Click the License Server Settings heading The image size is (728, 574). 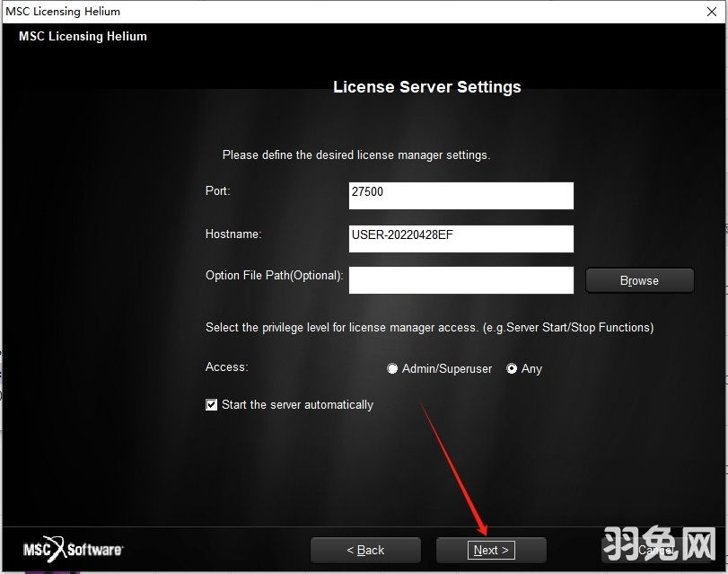[426, 87]
